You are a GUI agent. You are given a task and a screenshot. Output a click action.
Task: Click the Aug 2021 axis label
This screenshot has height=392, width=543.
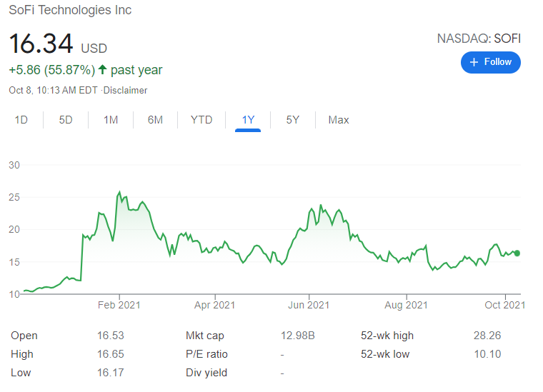[x=406, y=305]
